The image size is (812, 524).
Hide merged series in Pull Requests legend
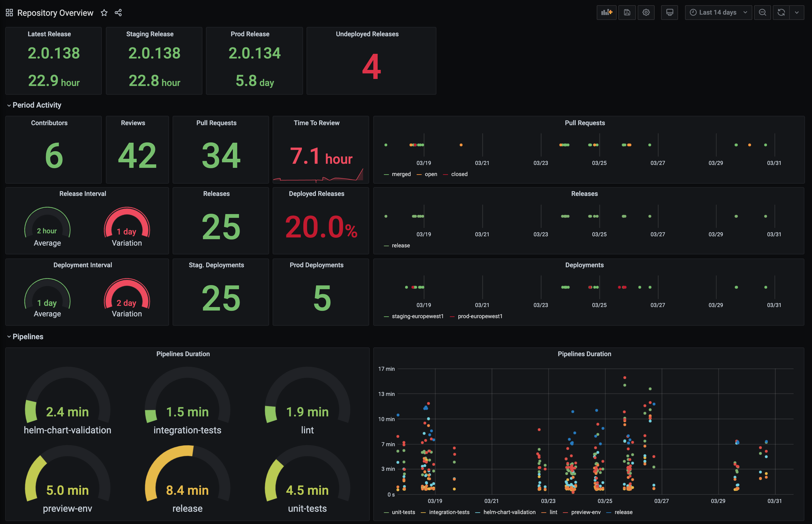(401, 174)
